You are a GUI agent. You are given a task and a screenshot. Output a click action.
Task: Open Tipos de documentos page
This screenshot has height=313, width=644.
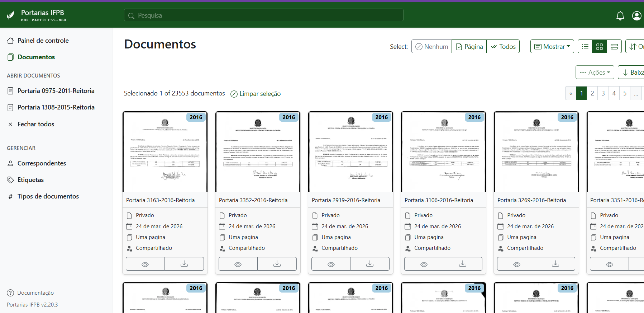click(x=48, y=196)
